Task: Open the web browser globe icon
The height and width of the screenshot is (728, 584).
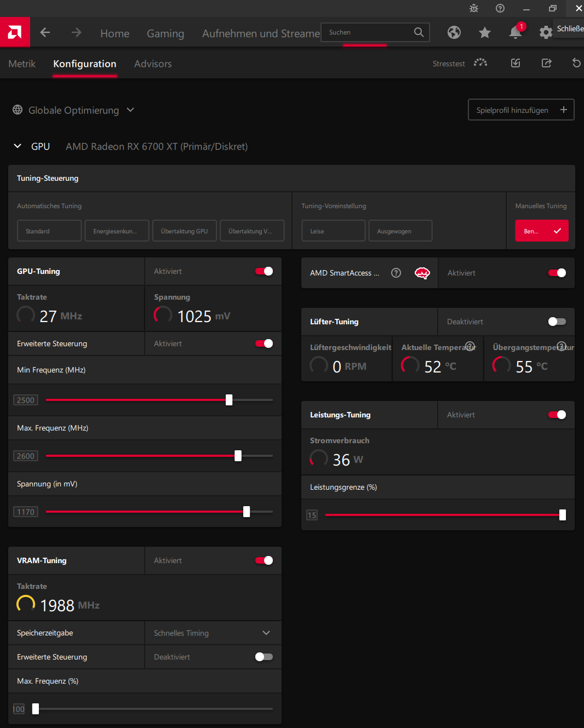Action: tap(454, 33)
